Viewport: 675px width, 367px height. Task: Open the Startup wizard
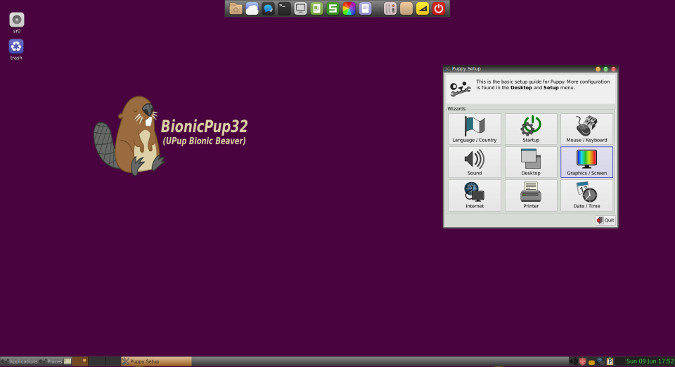(531, 129)
